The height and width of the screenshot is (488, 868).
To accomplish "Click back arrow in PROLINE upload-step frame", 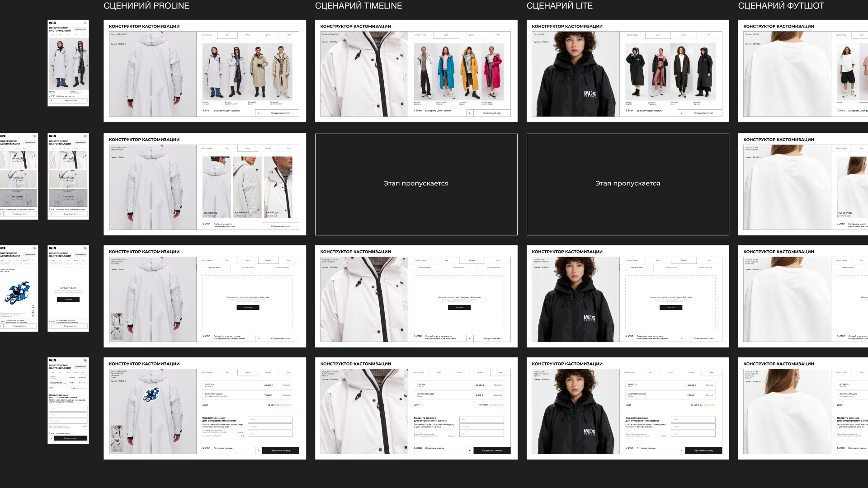I will (259, 338).
